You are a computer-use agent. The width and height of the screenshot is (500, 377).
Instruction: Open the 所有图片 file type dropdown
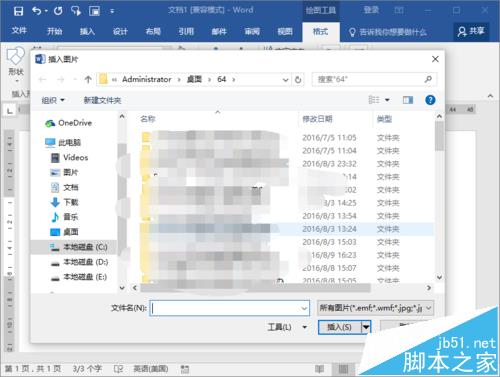pyautogui.click(x=376, y=308)
